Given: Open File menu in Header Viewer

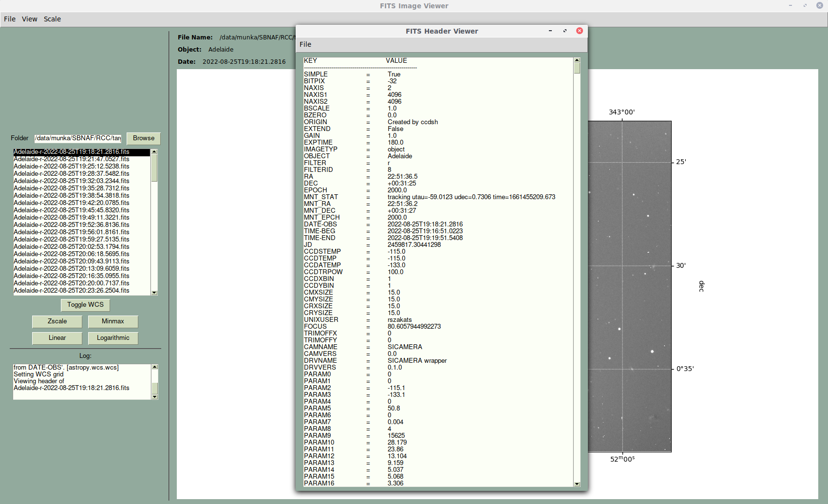Looking at the screenshot, I should pyautogui.click(x=305, y=44).
